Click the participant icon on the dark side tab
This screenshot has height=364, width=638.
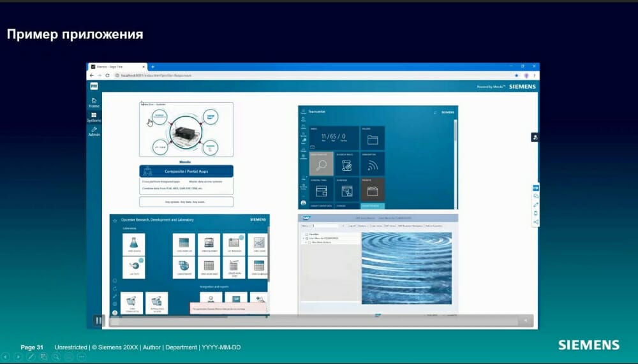click(535, 138)
